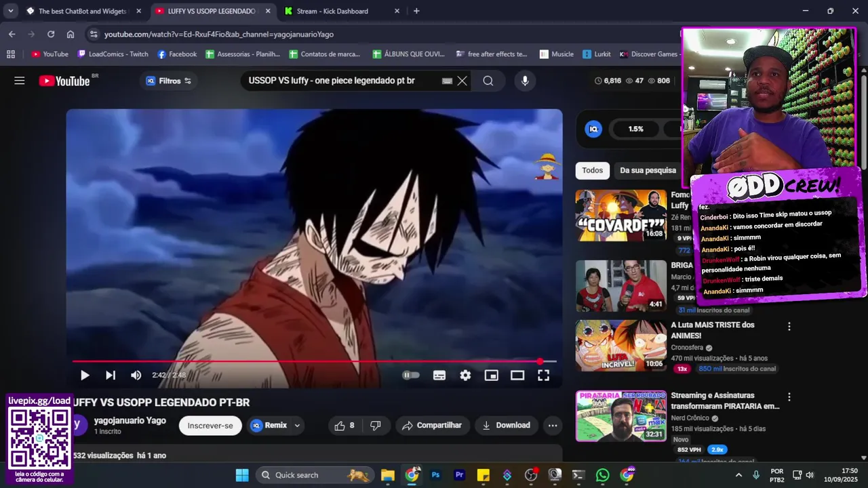The image size is (868, 488).
Task: Mute the video volume
Action: pyautogui.click(x=136, y=375)
